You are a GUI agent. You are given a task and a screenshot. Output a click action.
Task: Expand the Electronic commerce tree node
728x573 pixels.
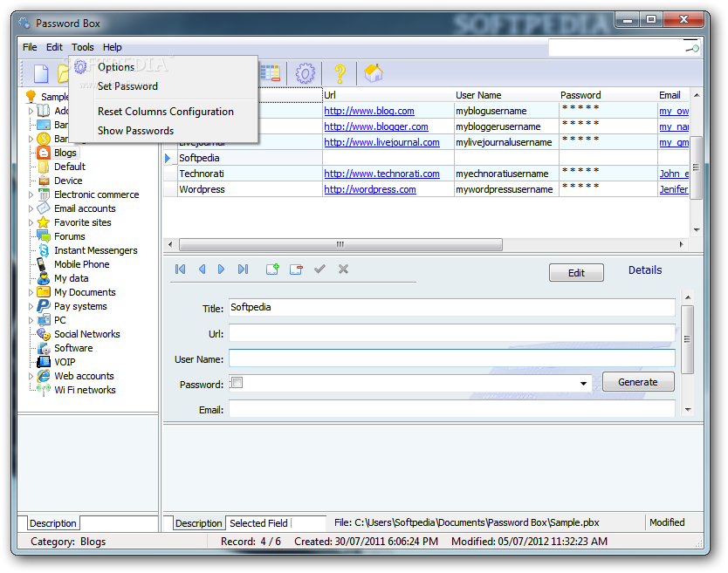coord(31,194)
